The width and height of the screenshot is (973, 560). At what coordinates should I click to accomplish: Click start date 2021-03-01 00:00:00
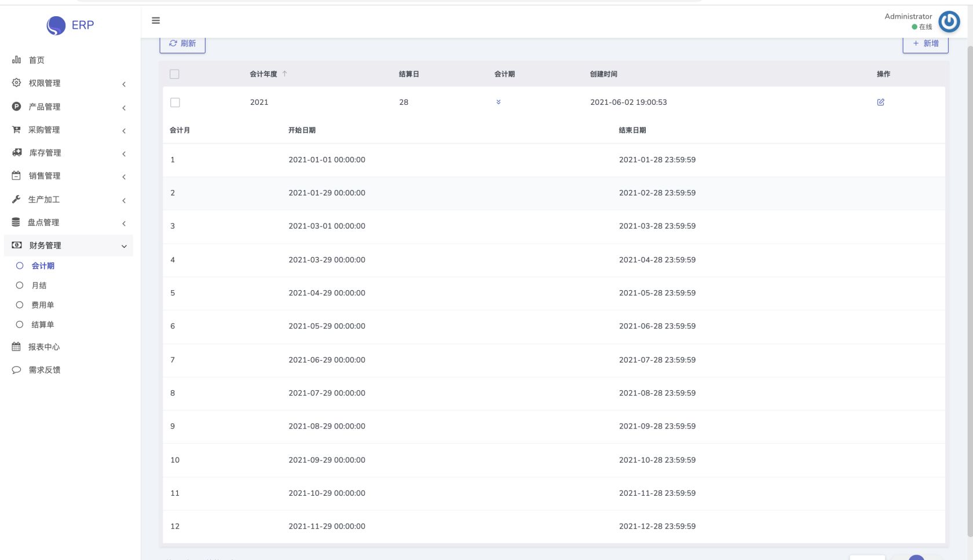(x=327, y=226)
